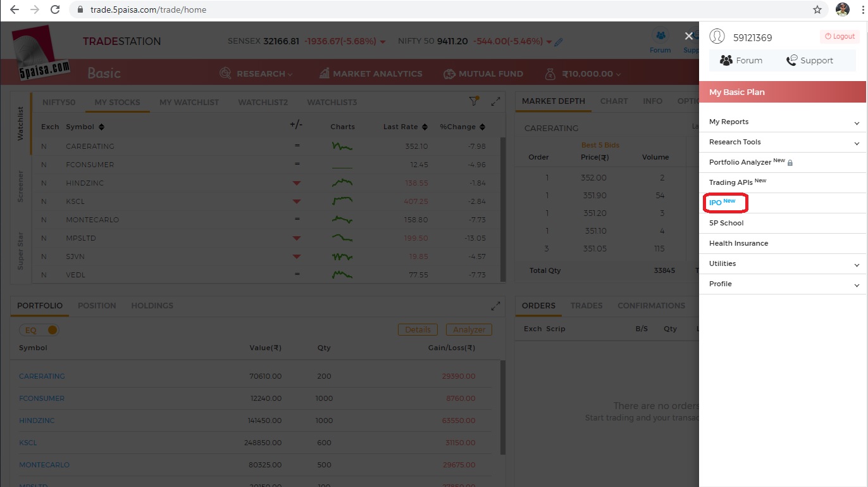This screenshot has width=868, height=487.
Task: Click the MONTECARLO portfolio link
Action: (x=44, y=465)
